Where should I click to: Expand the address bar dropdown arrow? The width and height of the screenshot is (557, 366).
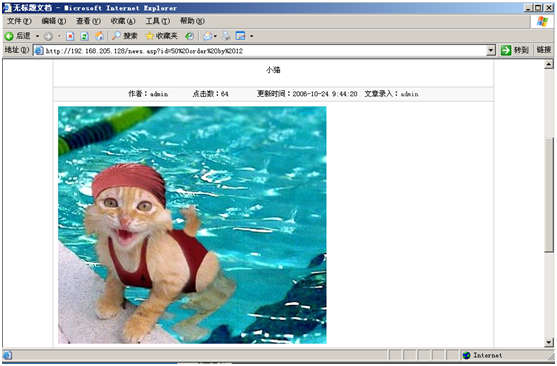(x=491, y=50)
